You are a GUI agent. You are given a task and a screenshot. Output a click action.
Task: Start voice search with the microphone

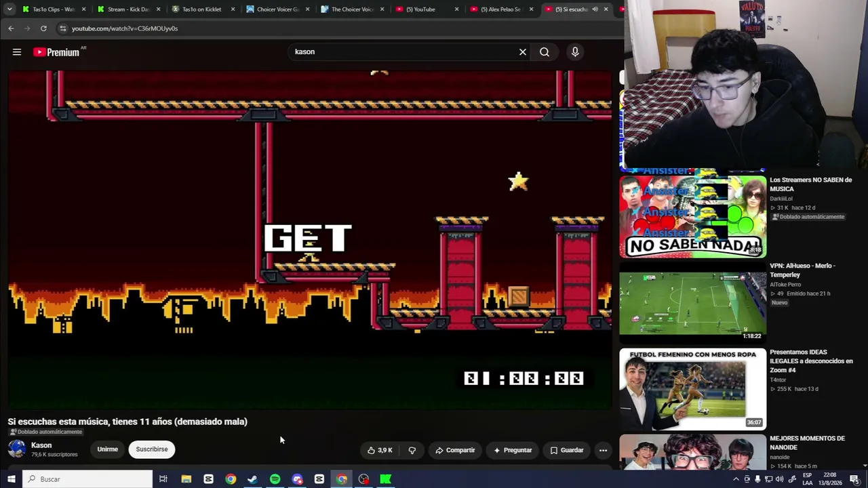pyautogui.click(x=575, y=52)
